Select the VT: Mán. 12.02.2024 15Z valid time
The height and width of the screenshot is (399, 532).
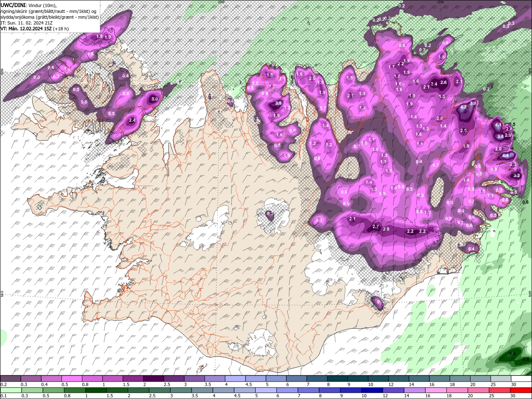pyautogui.click(x=26, y=29)
